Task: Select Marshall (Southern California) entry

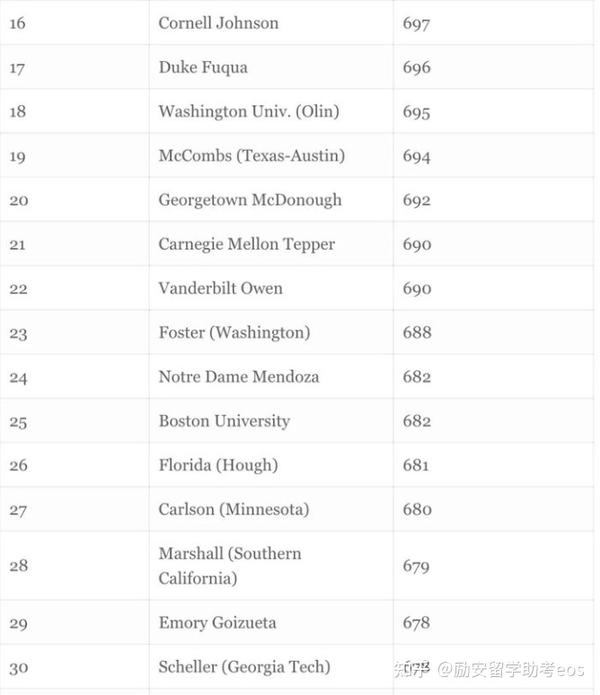Action: 230,566
